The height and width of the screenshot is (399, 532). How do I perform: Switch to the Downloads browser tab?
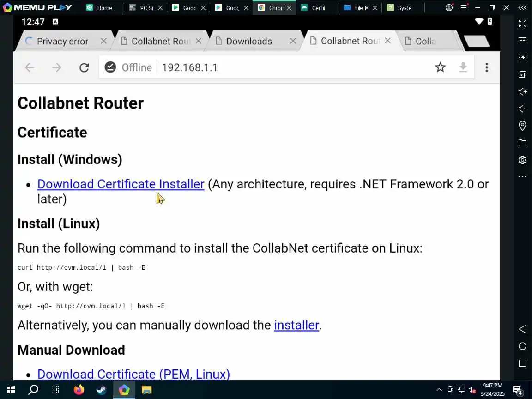pos(249,42)
